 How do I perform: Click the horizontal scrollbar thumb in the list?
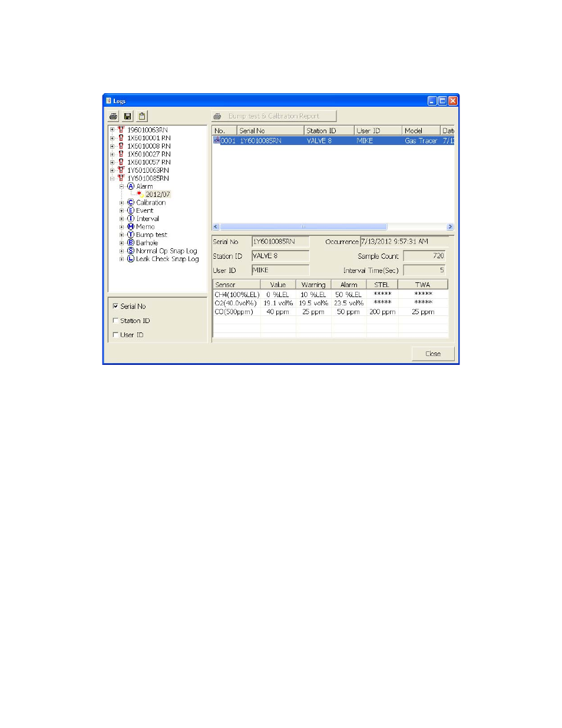303,227
